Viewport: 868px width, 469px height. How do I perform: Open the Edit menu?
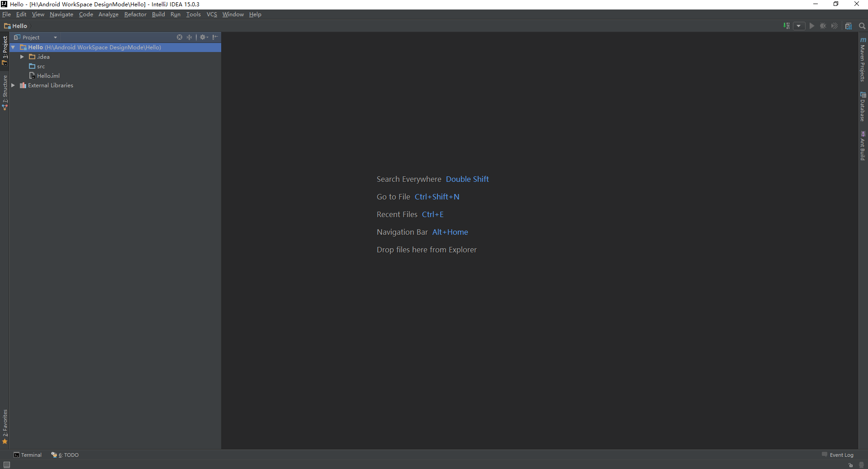pos(21,14)
